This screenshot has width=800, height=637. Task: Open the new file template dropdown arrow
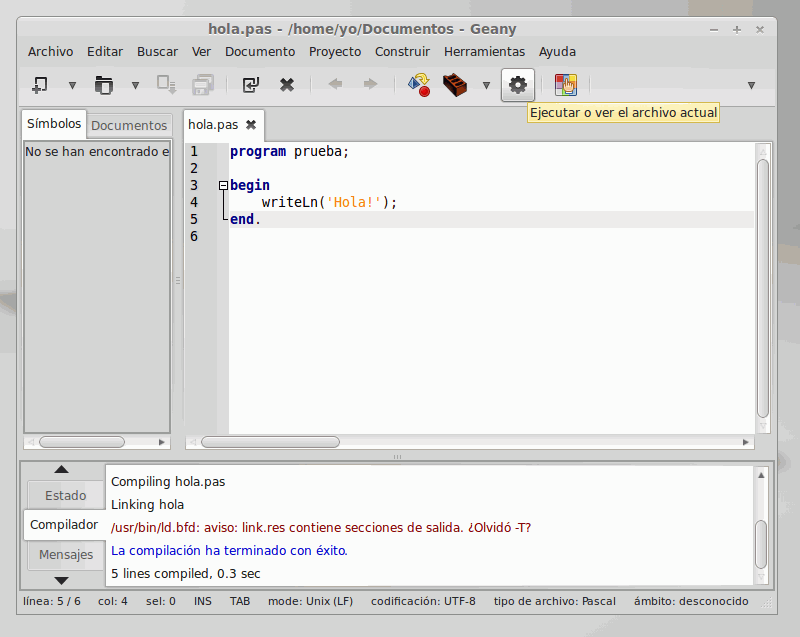click(72, 86)
